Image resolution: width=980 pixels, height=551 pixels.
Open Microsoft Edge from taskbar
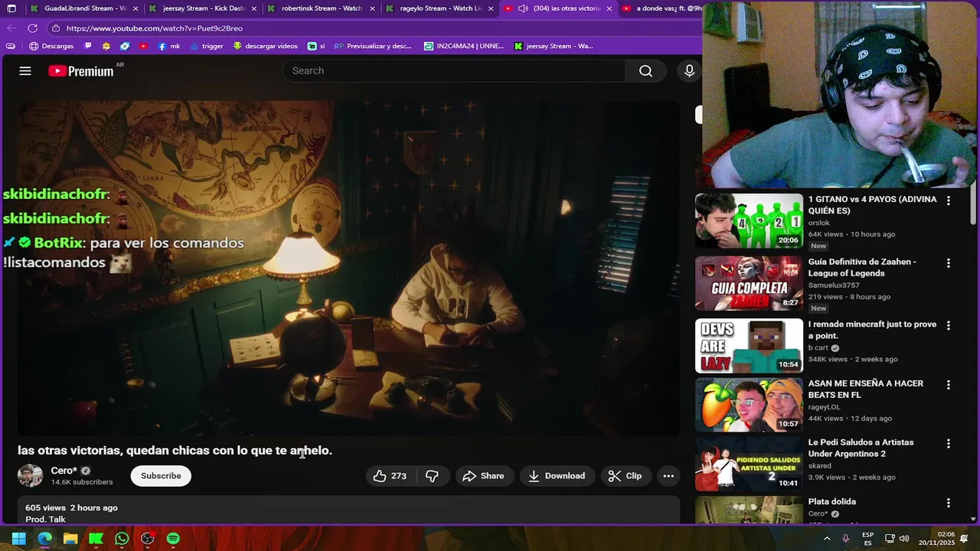pyautogui.click(x=45, y=539)
